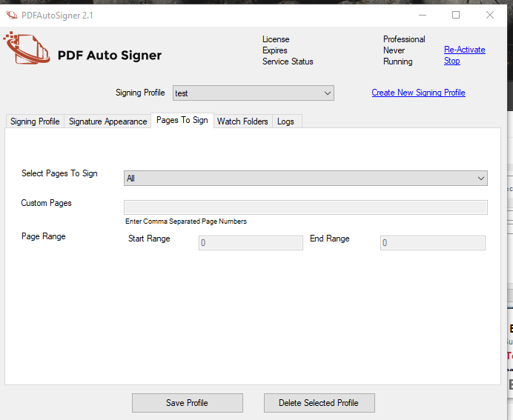Click the Re-Activate license link

coord(465,50)
